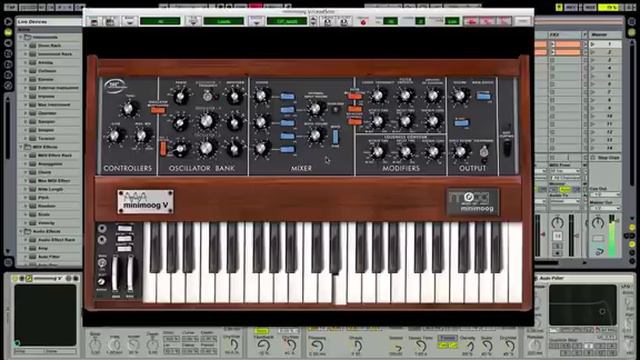Select Impulse in Live Devices list
The image size is (640, 360).
click(x=46, y=96)
